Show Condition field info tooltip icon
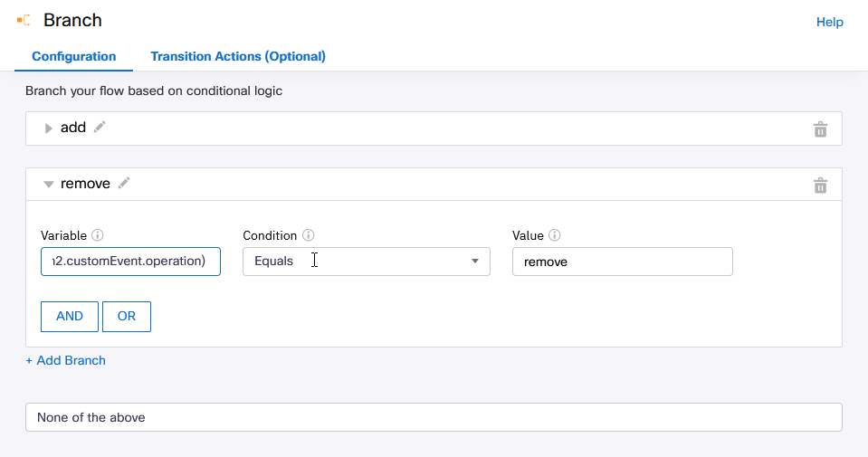This screenshot has width=868, height=457. [x=308, y=235]
